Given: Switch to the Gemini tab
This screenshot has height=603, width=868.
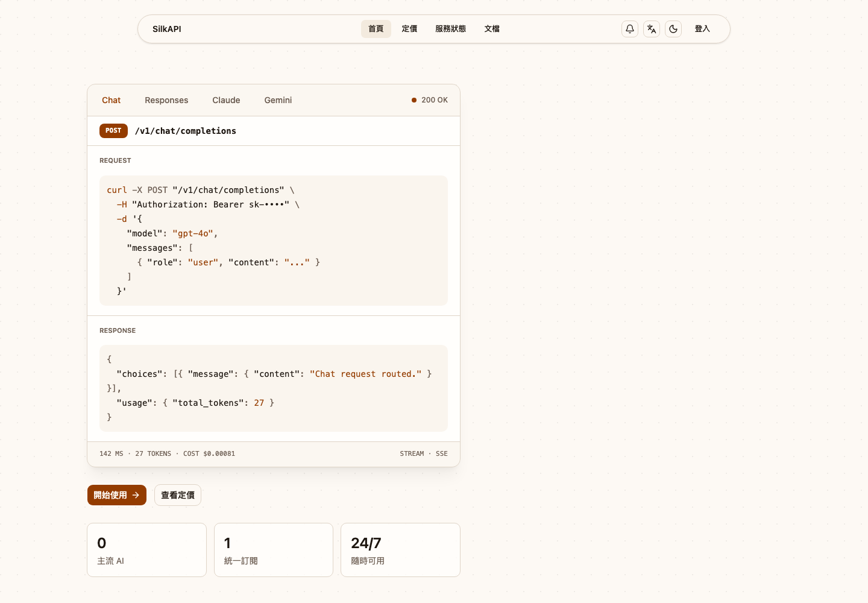Looking at the screenshot, I should pos(278,100).
